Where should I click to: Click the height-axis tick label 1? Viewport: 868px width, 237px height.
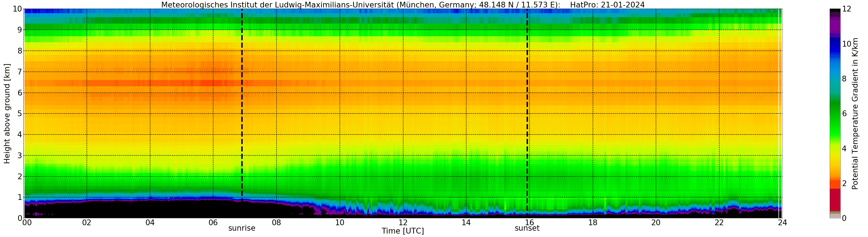tap(20, 197)
